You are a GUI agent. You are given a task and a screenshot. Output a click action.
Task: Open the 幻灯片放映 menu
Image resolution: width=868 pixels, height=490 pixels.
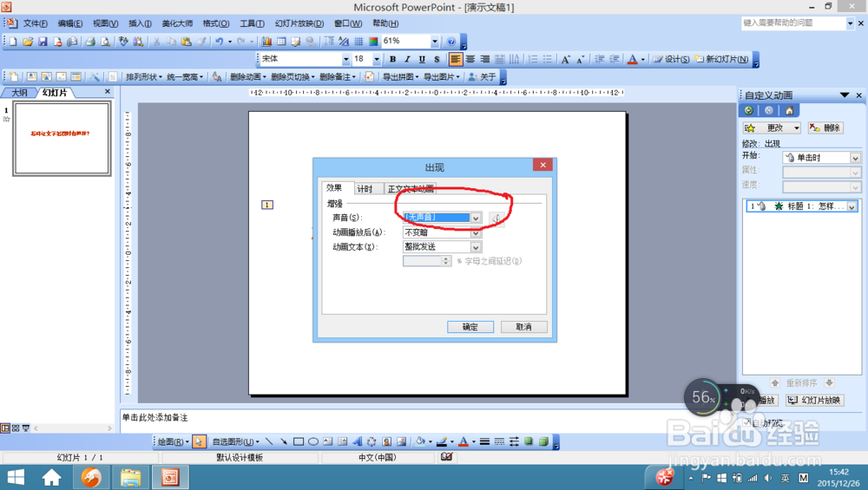[x=299, y=23]
